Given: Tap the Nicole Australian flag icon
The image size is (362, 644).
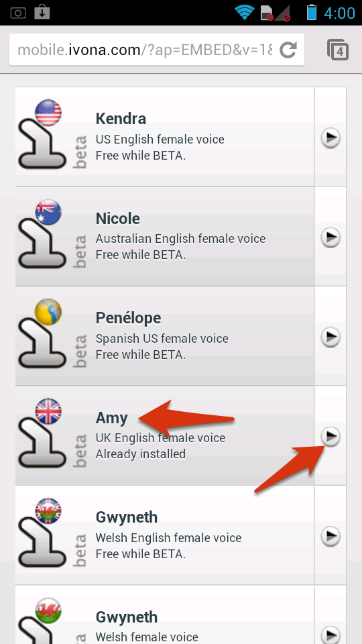Looking at the screenshot, I should coord(48,213).
